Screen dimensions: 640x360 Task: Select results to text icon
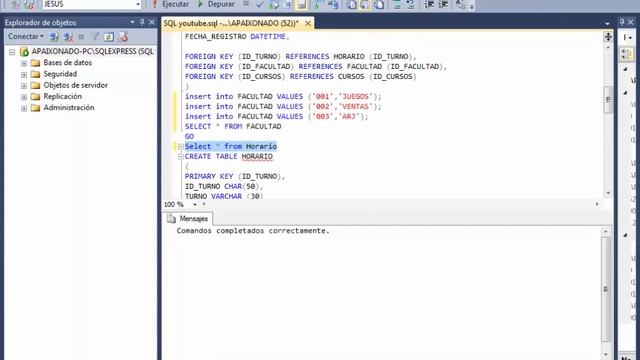351,4
